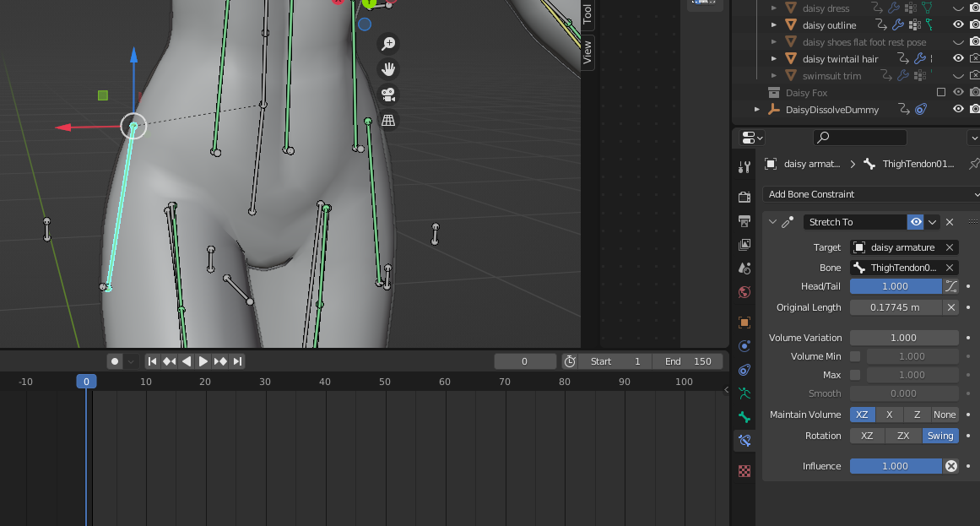Expand the daisy twintail hair tree item

click(773, 59)
